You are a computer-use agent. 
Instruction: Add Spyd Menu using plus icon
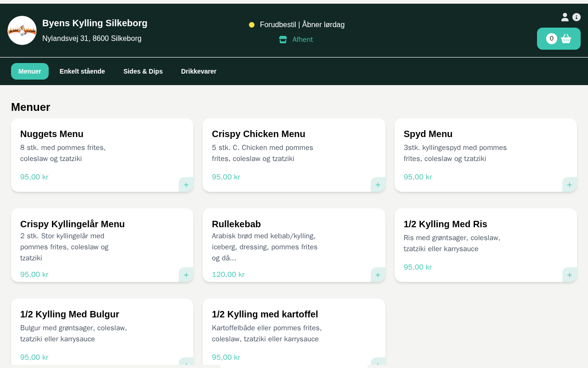coord(569,184)
